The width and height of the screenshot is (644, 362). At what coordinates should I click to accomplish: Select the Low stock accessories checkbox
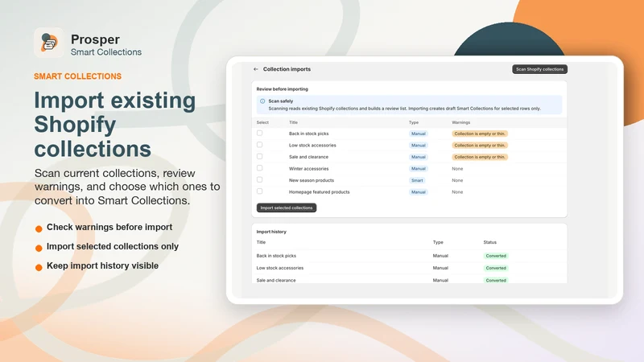(x=259, y=145)
